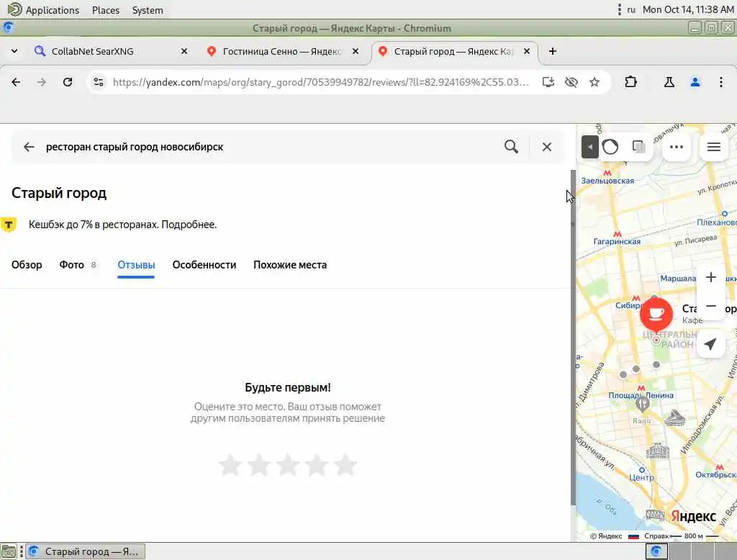The width and height of the screenshot is (737, 560).
Task: Open Похожие места tab
Action: pyautogui.click(x=290, y=265)
